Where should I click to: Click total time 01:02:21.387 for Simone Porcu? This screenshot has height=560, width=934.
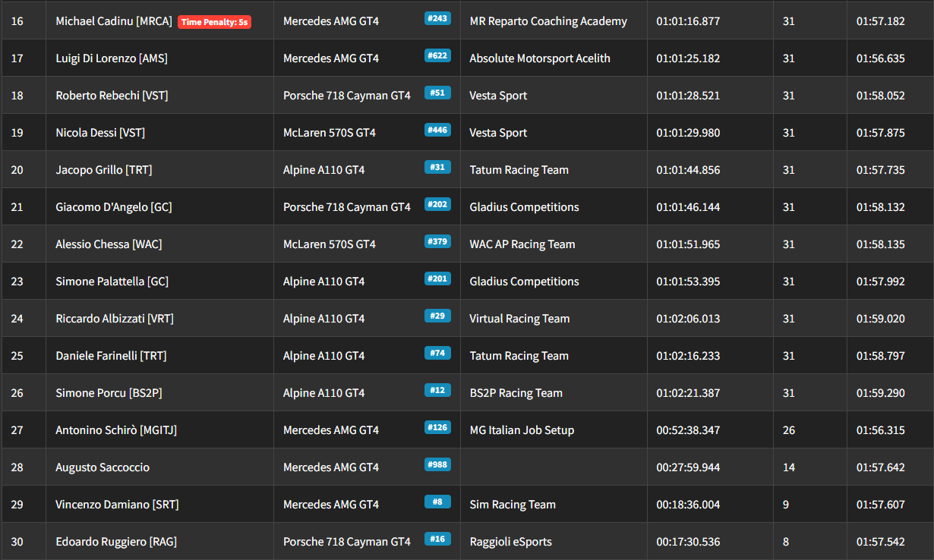click(688, 393)
